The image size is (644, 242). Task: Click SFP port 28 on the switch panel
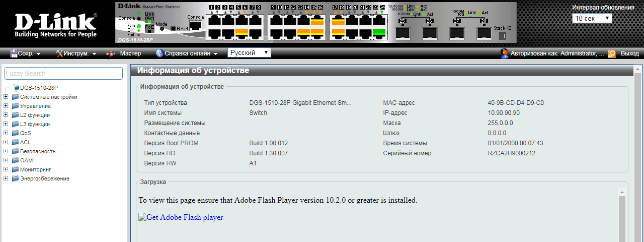(484, 33)
